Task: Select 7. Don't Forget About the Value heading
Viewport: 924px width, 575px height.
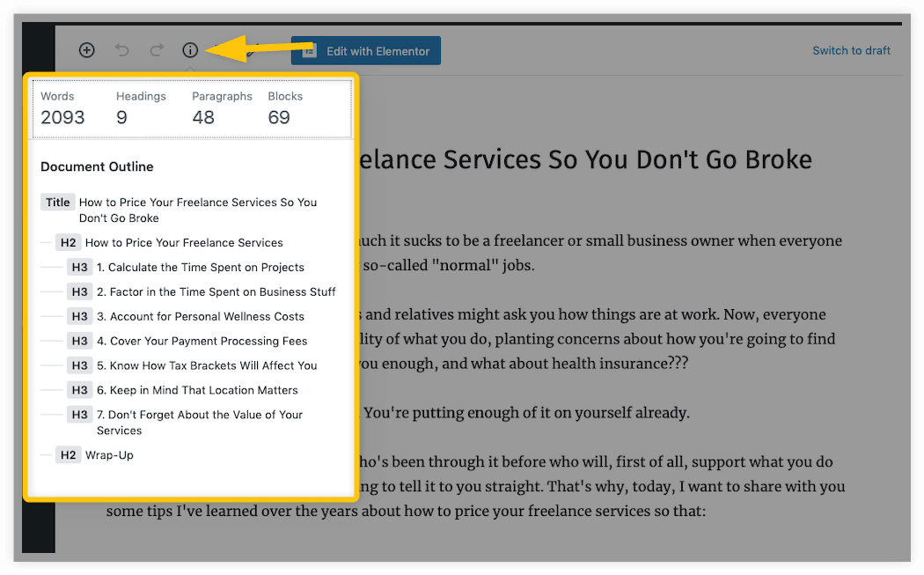Action: (x=186, y=423)
